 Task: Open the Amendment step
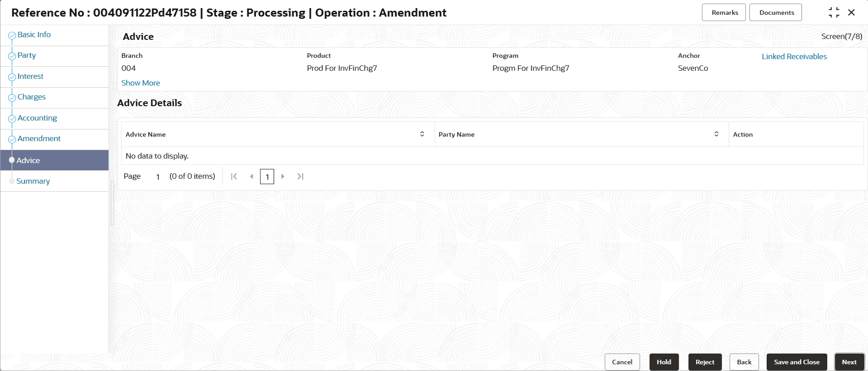pyautogui.click(x=39, y=138)
